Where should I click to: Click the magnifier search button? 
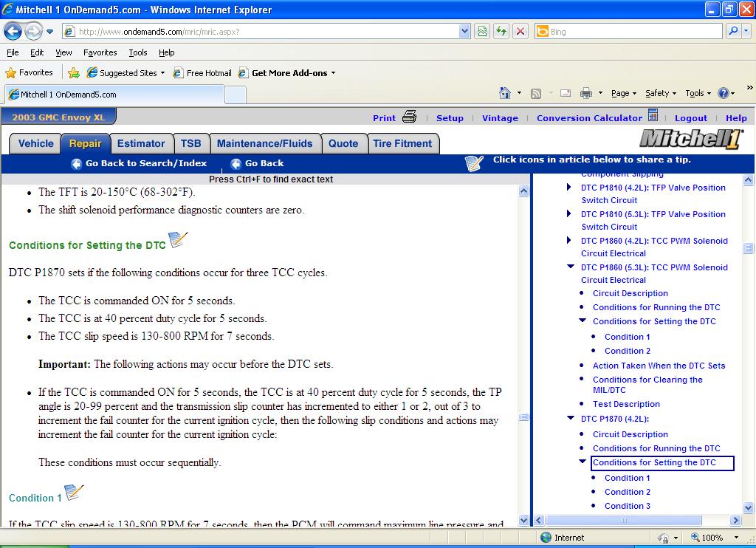click(733, 32)
